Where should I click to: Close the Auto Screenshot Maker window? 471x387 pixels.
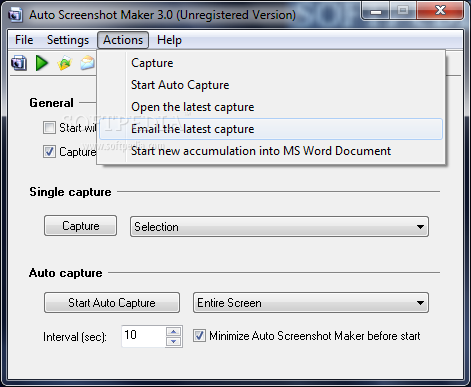point(440,11)
